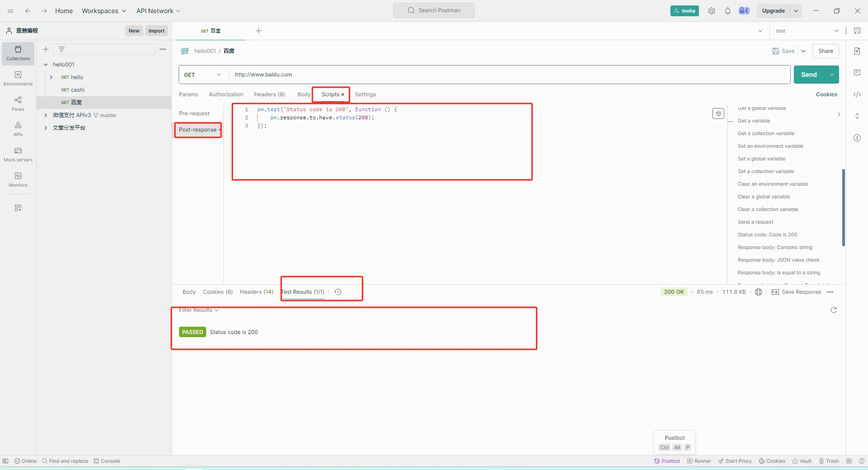Click Search Postman box
The image size is (868, 470).
[x=434, y=10]
